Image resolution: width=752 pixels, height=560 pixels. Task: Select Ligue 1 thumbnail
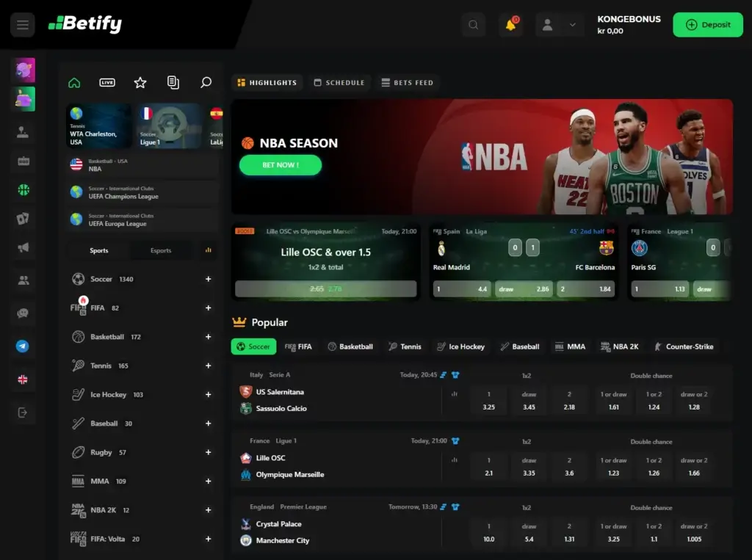point(170,126)
